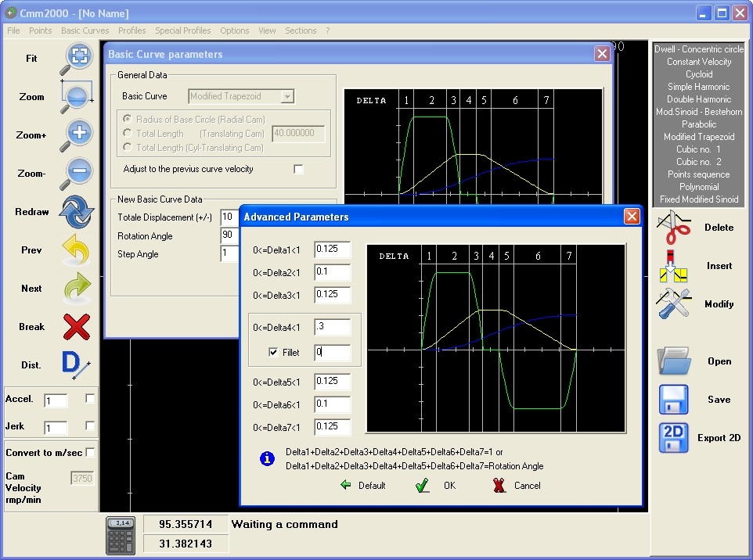Choose Polynomial in the curve list
The image size is (753, 560).
(x=699, y=187)
